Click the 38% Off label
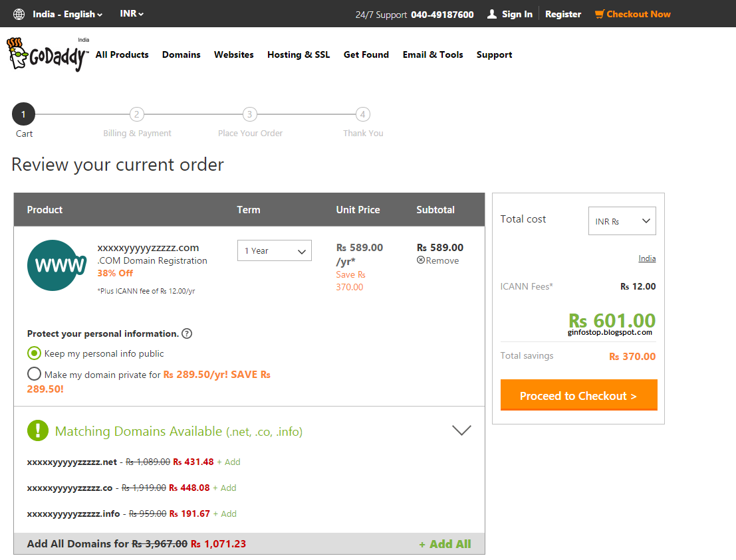The image size is (736, 560). [x=115, y=273]
